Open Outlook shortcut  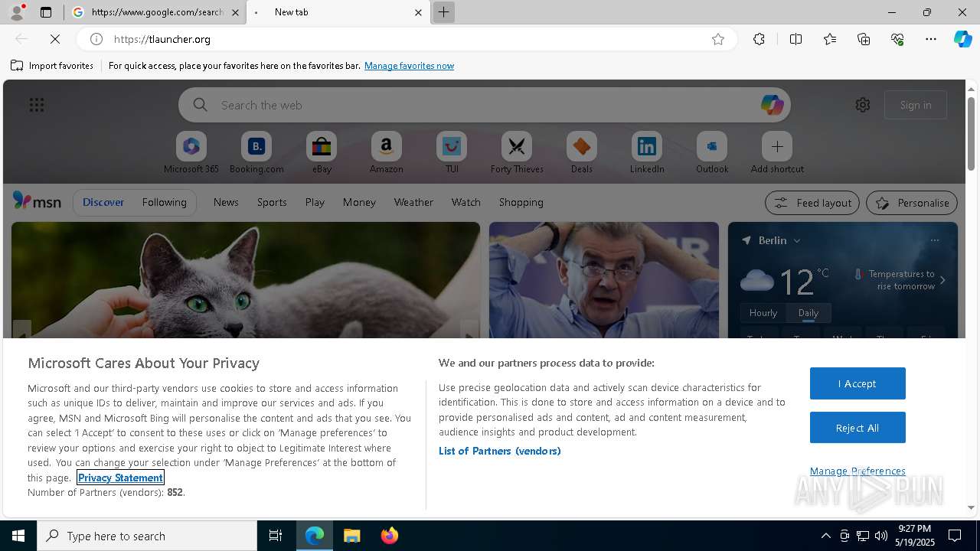(x=712, y=152)
